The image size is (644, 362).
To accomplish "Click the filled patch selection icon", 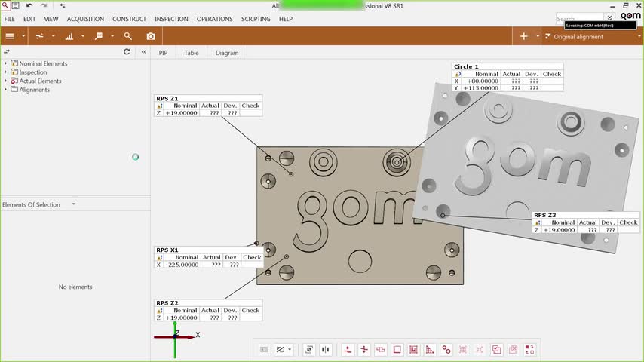I will pyautogui.click(x=413, y=350).
